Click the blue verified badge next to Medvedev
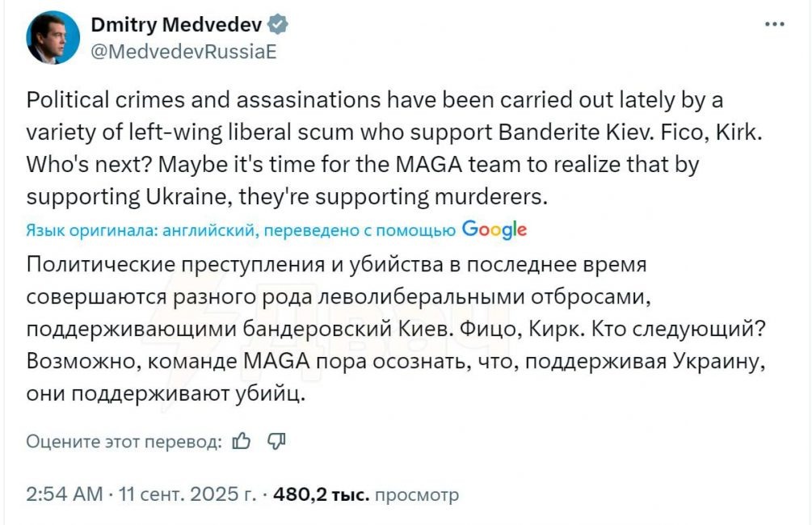This screenshot has height=525, width=812. point(279,25)
